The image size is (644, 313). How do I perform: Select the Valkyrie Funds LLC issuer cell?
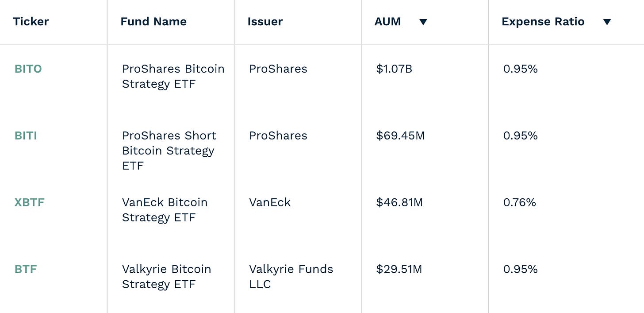click(x=291, y=277)
